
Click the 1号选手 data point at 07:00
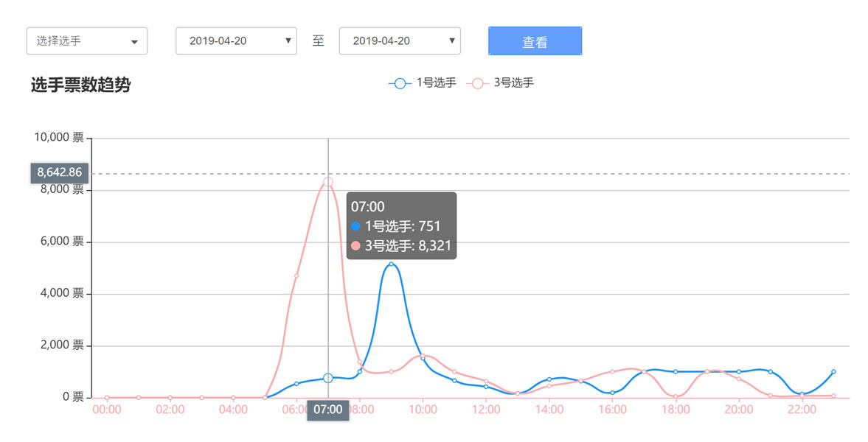pyautogui.click(x=328, y=378)
